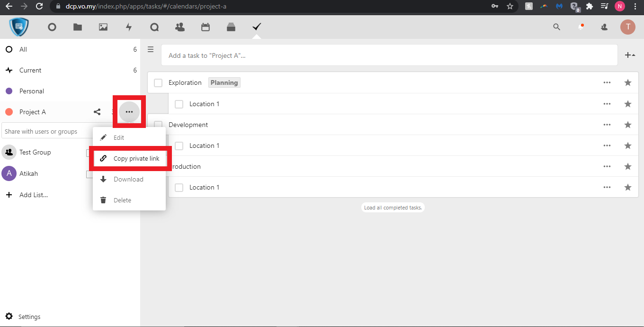Open the sort order dropdown with plus icon
Viewport: 644px width, 327px height.
pyautogui.click(x=630, y=55)
